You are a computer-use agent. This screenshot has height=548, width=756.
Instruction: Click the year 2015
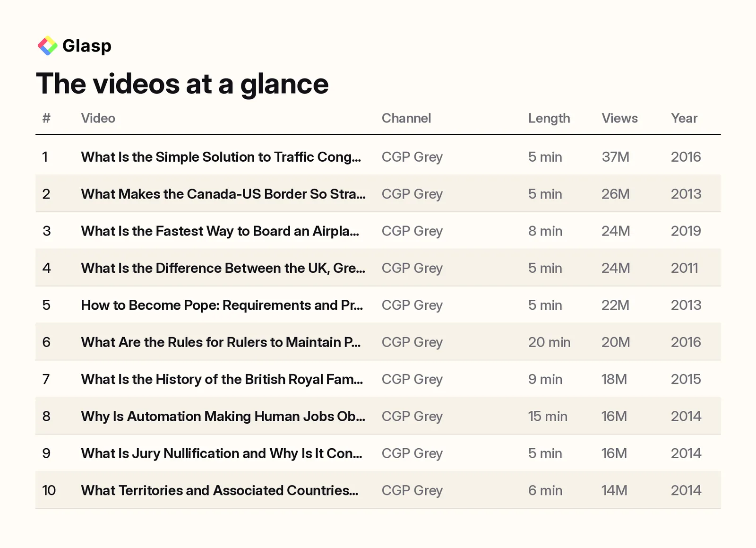[686, 379]
